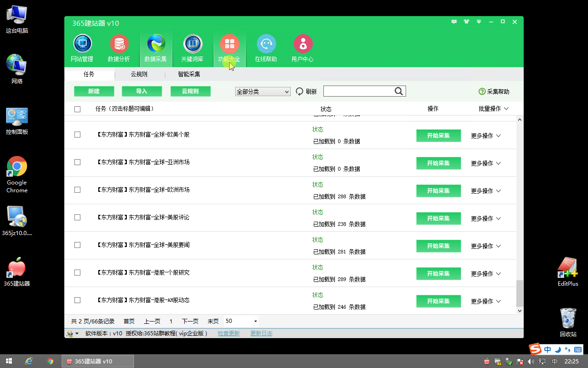The height and width of the screenshot is (368, 588).
Task: Click the feedback message icon in title bar
Action: (454, 22)
